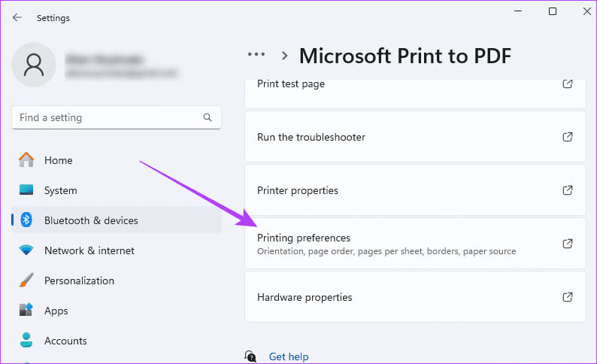Click the Bluetooth icon
The width and height of the screenshot is (597, 364).
tap(26, 220)
